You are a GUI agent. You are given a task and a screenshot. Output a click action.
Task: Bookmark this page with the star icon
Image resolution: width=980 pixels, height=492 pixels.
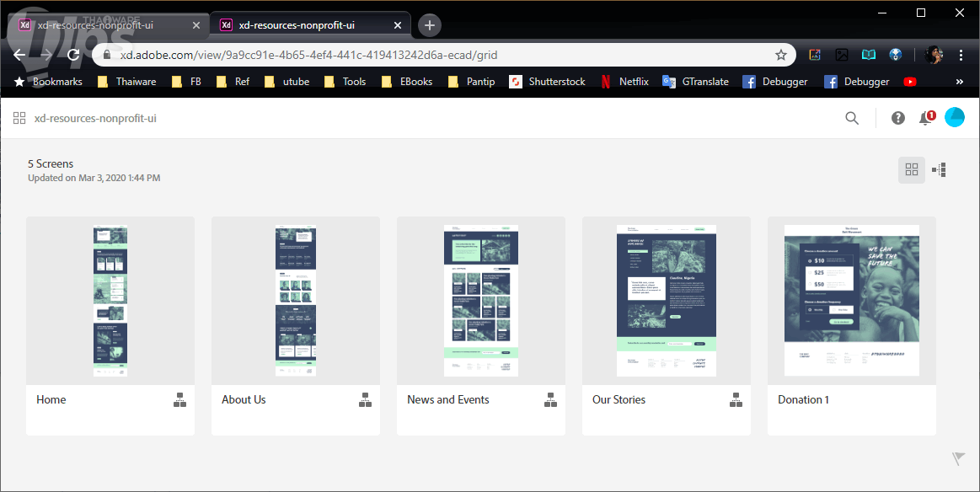pos(780,55)
